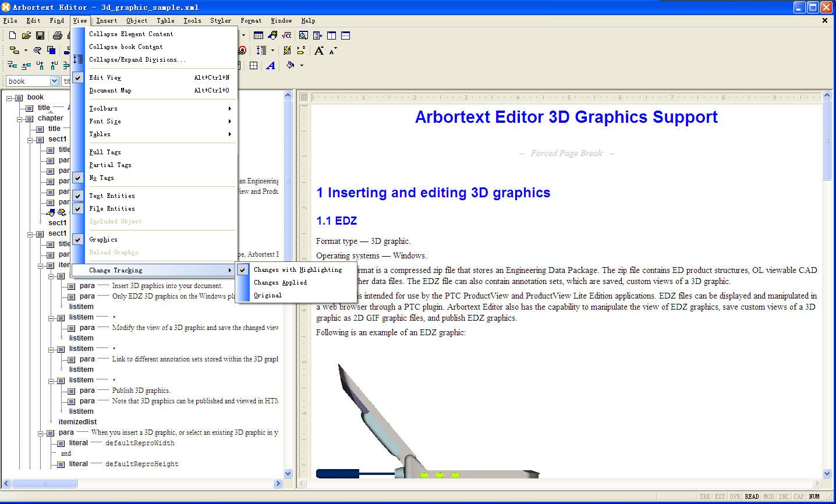Click the Collapse/Expand Divisions menu icon

(78, 59)
